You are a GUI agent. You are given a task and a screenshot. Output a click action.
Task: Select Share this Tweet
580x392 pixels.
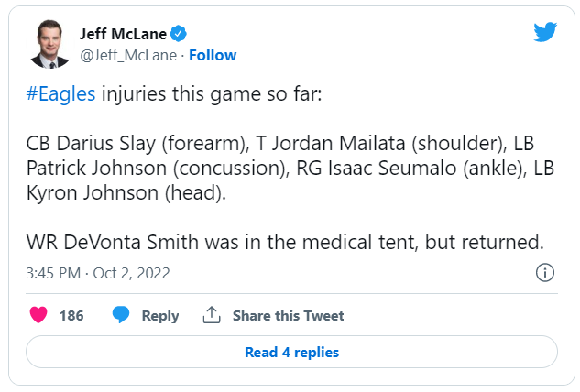tap(288, 315)
